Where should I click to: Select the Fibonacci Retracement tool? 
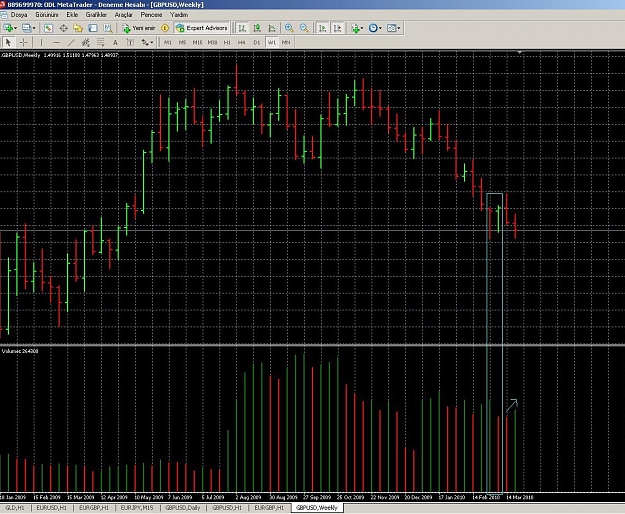[x=100, y=42]
